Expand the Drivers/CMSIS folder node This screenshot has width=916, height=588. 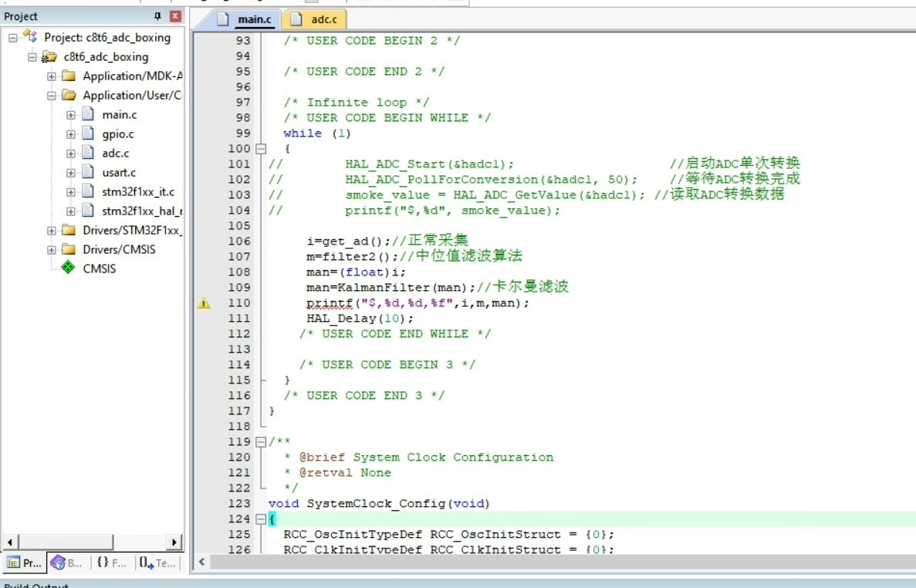(51, 249)
